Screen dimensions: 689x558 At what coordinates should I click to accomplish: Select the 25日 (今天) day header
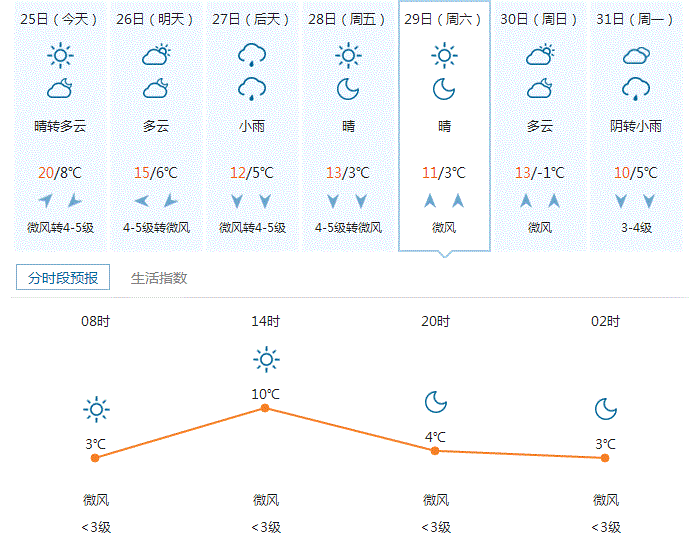pyautogui.click(x=60, y=19)
